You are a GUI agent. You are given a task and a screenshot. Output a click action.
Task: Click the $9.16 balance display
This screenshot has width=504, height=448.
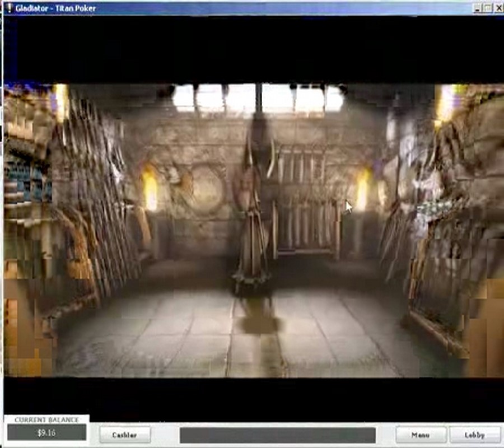pyautogui.click(x=46, y=433)
